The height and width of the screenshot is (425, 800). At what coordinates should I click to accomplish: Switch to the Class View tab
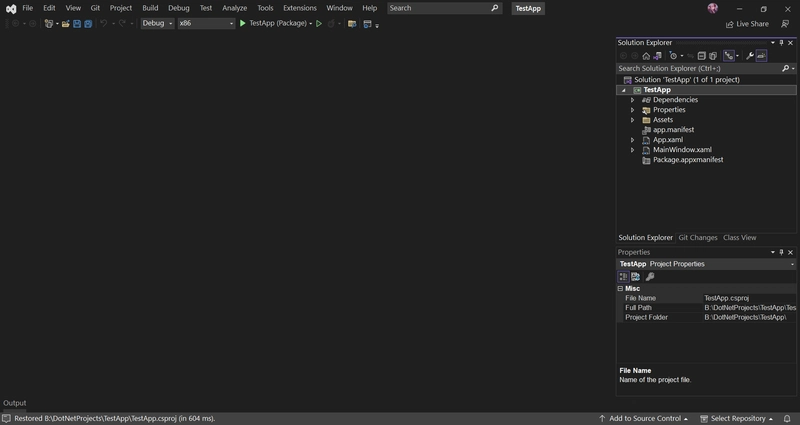[x=739, y=238]
